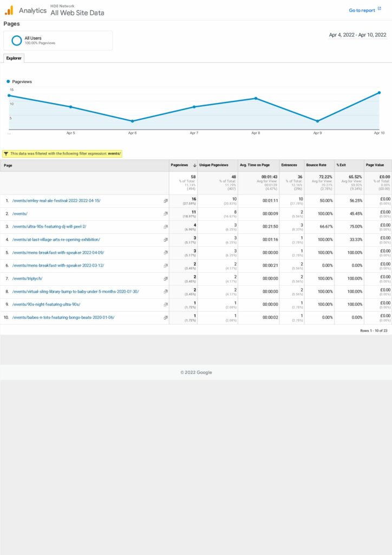Click the date range Apr 4, 2022 - Apr 10, 2022
The height and width of the screenshot is (555, 392).
[x=357, y=35]
